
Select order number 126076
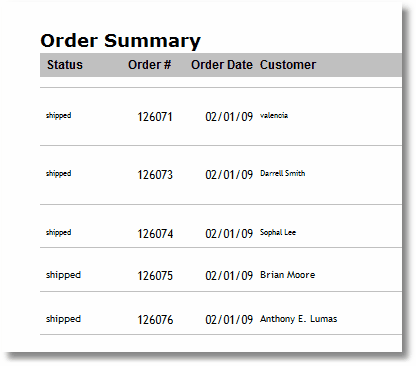tap(155, 320)
